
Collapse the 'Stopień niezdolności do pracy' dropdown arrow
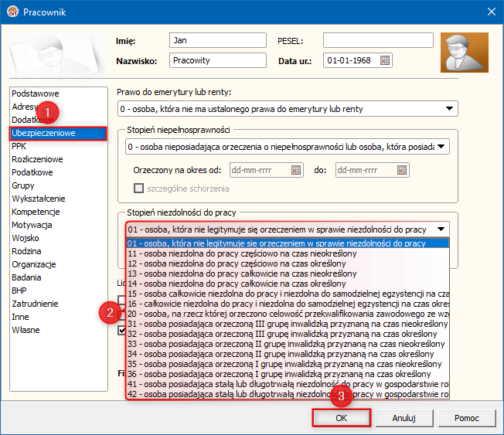pos(441,229)
